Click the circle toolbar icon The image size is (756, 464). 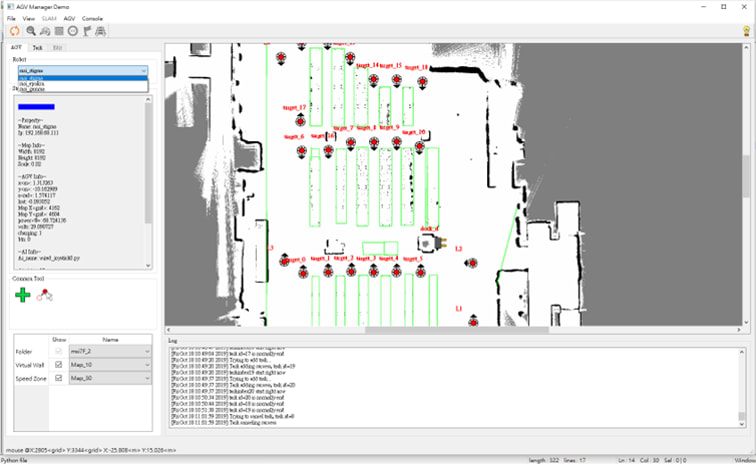point(73,31)
